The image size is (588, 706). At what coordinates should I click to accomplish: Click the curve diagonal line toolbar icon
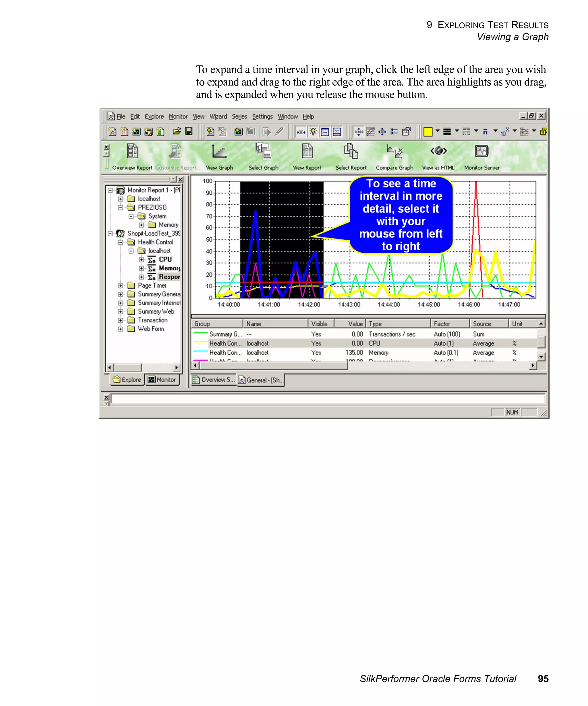(x=370, y=132)
